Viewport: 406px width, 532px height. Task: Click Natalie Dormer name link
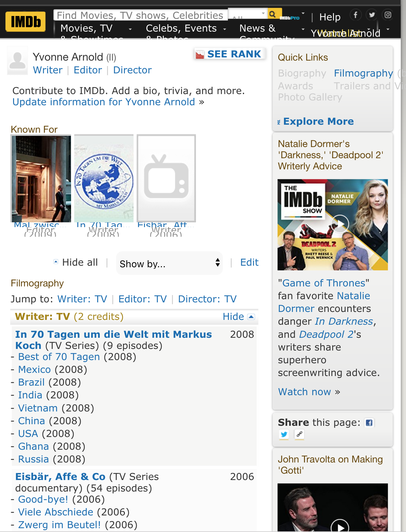(x=324, y=302)
